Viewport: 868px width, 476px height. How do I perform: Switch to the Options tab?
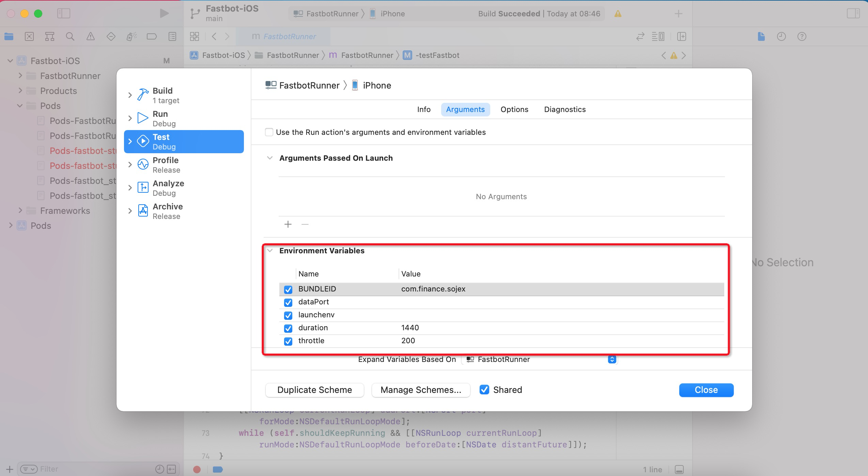514,109
